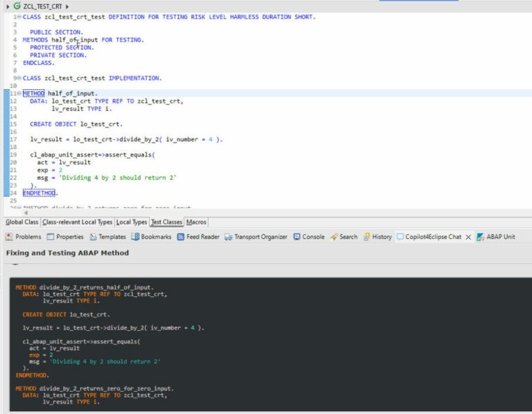Click the Copilot4Eclipse Chat icon
532x414 pixels.
pyautogui.click(x=400, y=237)
